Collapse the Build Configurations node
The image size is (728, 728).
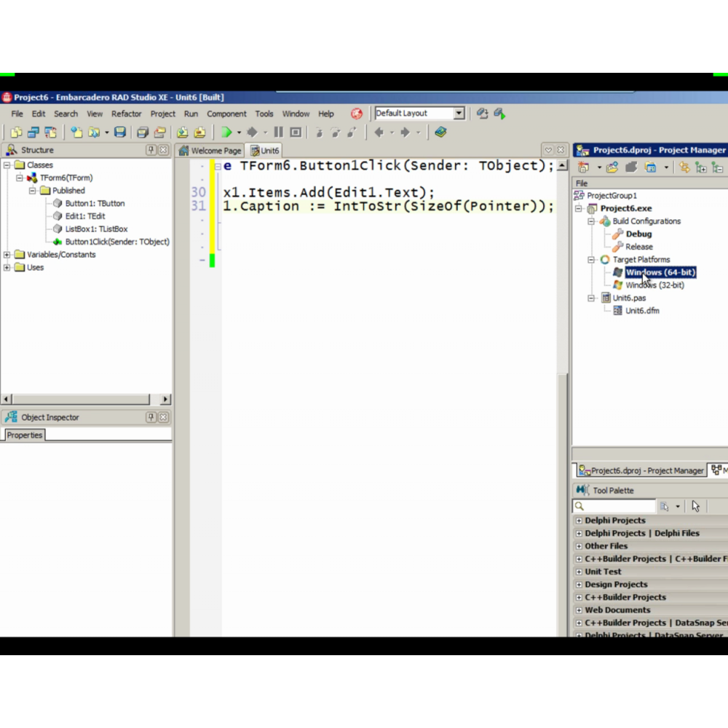pos(591,221)
